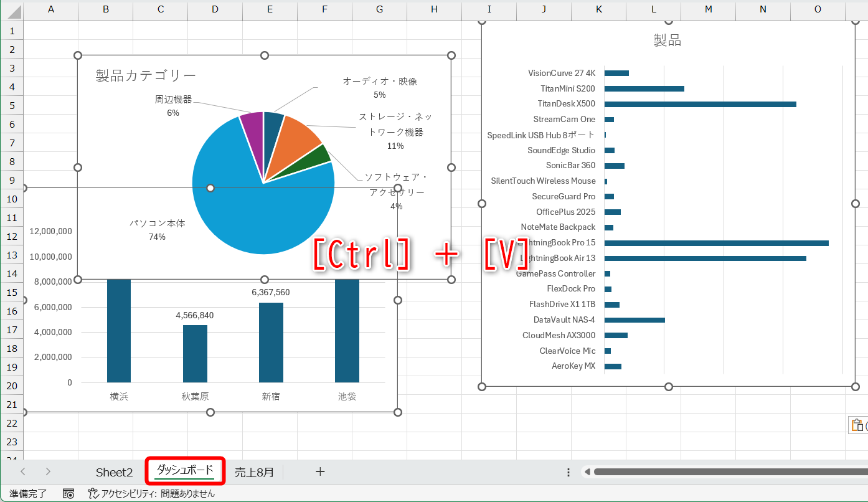The width and height of the screenshot is (868, 502).
Task: Click the next sheet navigation arrow
Action: (x=48, y=471)
